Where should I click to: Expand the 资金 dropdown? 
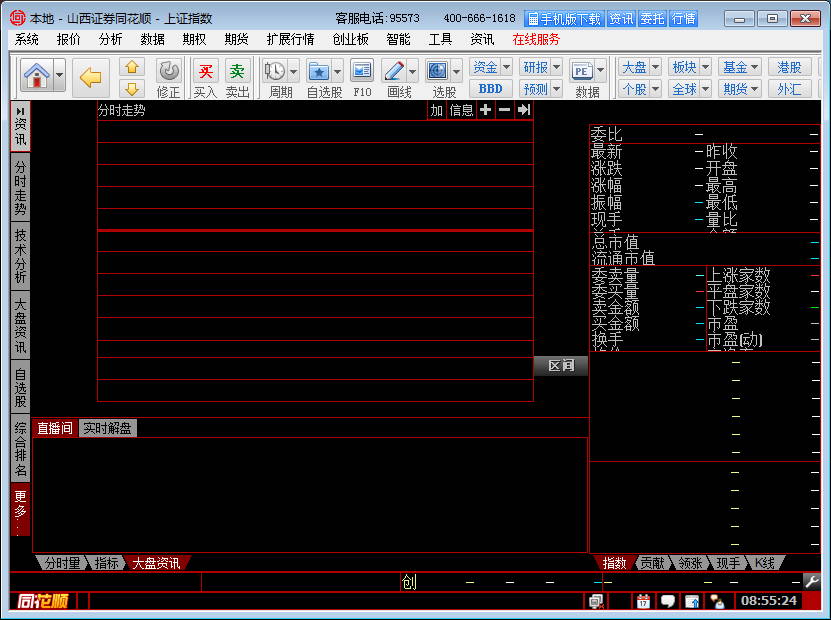pyautogui.click(x=491, y=67)
